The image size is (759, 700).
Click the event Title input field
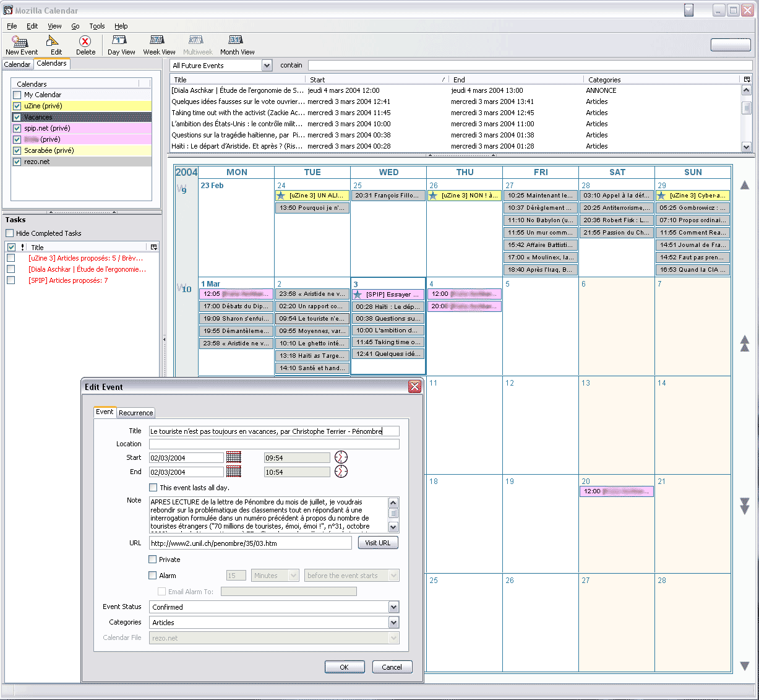[274, 431]
